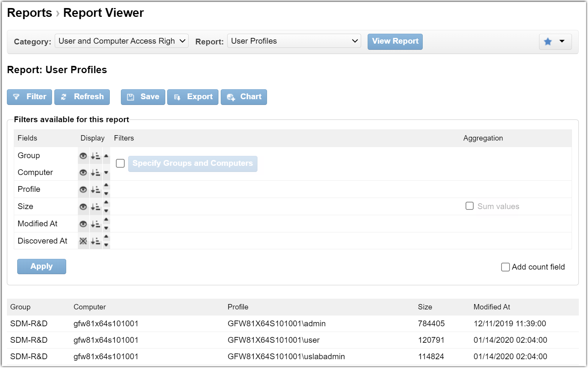This screenshot has width=588, height=368.
Task: Click the Filter funnel button
Action: [29, 97]
